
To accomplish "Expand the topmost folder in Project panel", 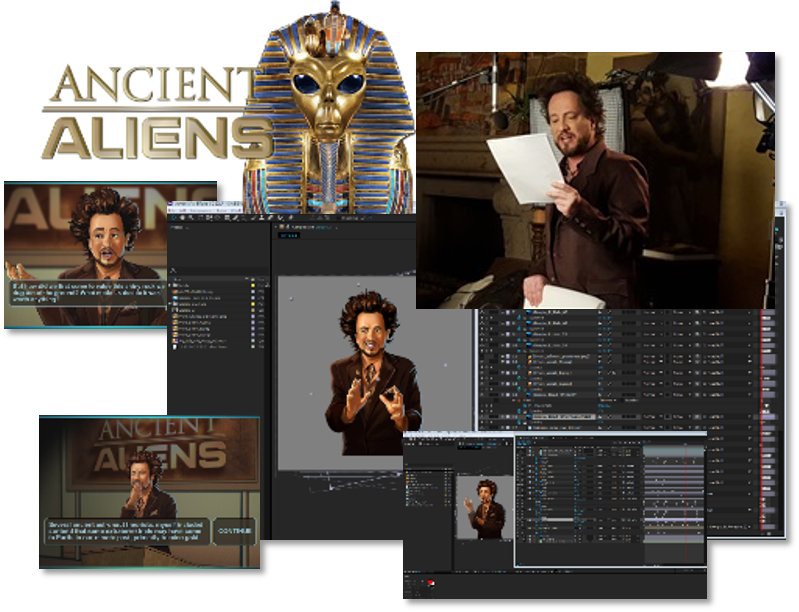I will [x=169, y=285].
